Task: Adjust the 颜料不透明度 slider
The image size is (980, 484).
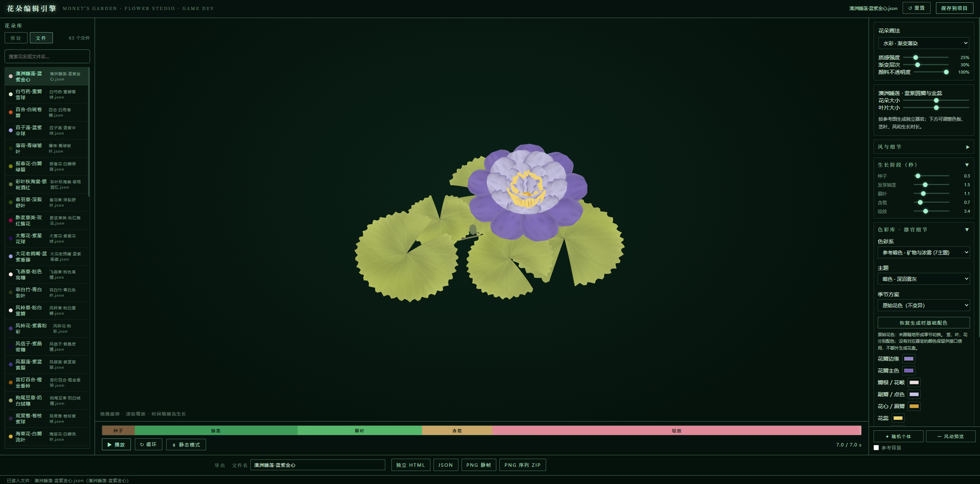Action: tap(931, 72)
